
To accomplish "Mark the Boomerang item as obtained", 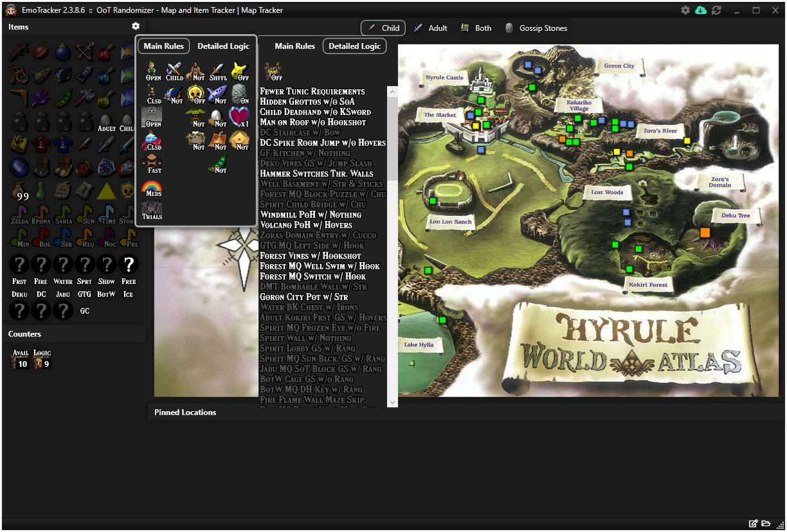I will [x=19, y=97].
